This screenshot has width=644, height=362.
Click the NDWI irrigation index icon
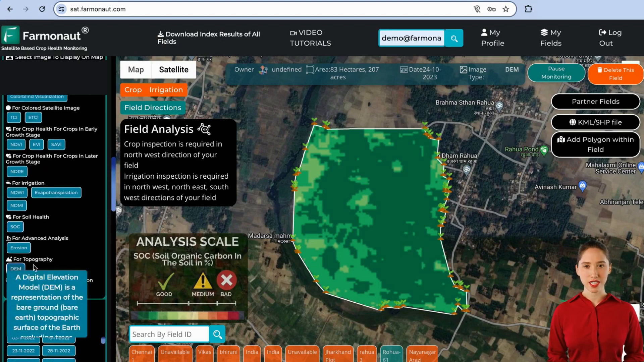[x=17, y=192]
